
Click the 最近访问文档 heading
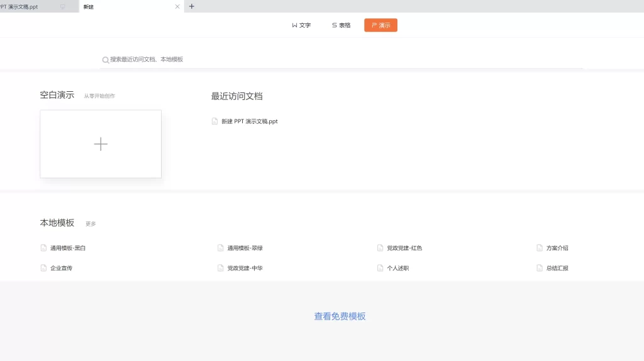237,96
